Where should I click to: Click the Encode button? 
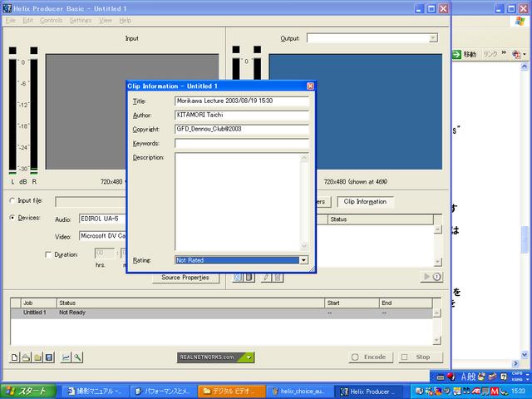point(370,357)
